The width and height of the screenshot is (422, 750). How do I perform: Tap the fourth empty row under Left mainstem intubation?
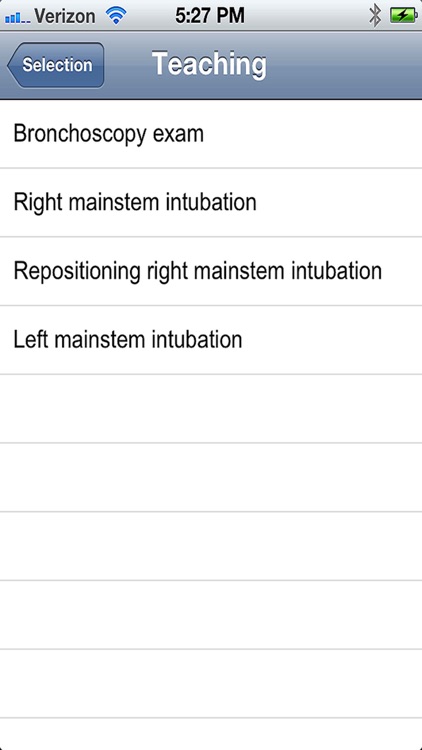(x=211, y=615)
